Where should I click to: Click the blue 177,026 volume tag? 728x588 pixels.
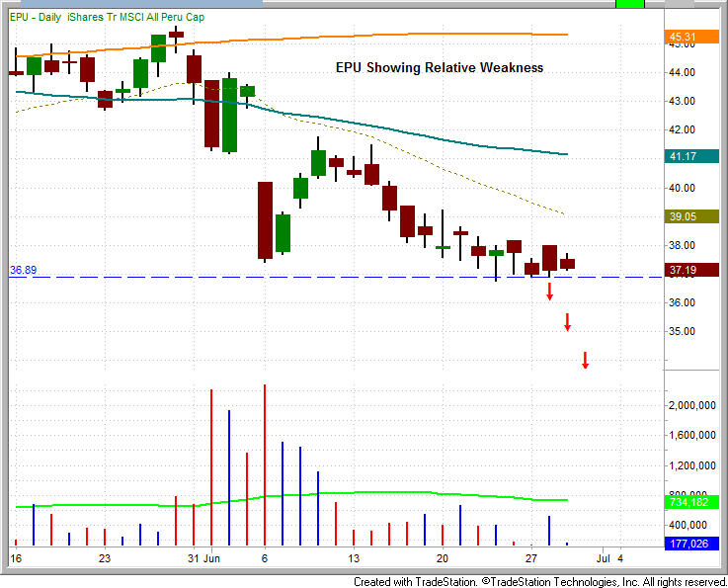click(691, 544)
